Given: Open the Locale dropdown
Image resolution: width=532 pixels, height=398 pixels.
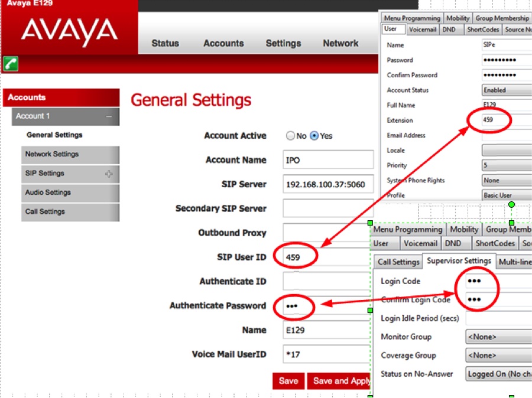Looking at the screenshot, I should tap(507, 150).
